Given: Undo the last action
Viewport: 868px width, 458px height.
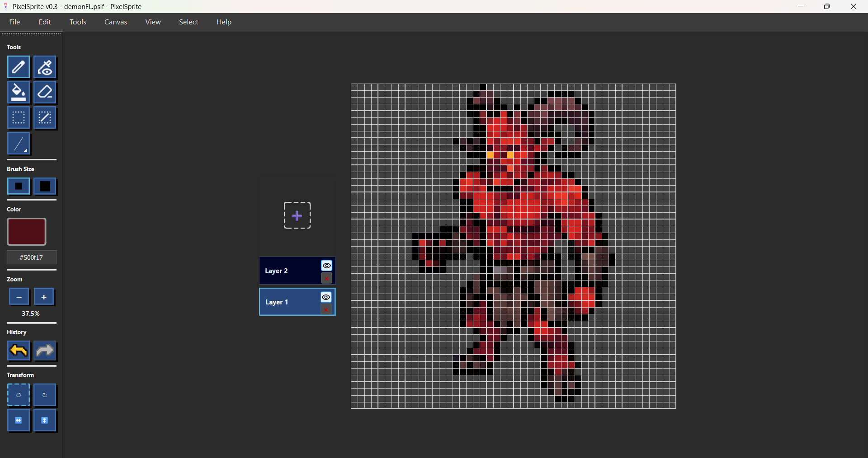Looking at the screenshot, I should pyautogui.click(x=19, y=351).
